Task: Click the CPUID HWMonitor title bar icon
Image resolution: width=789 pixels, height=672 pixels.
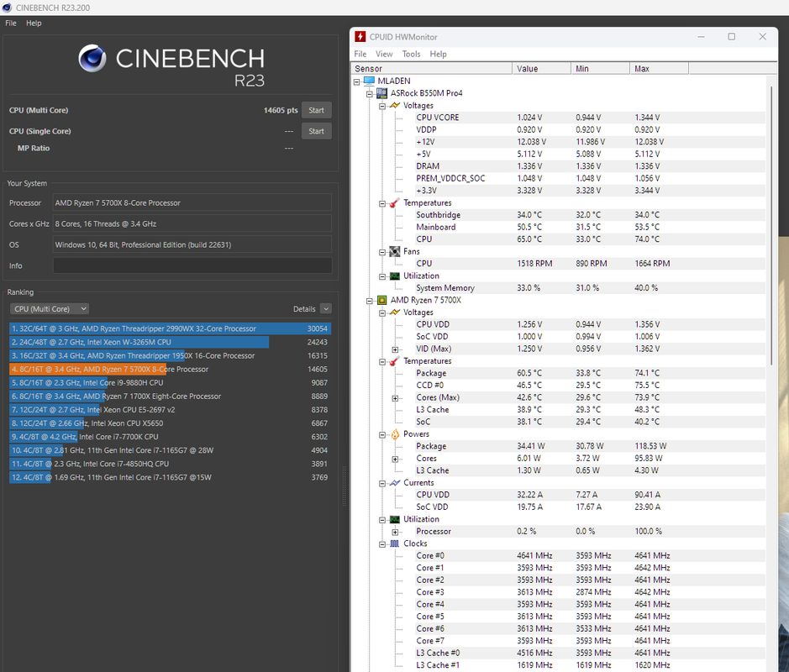Action: (x=360, y=37)
